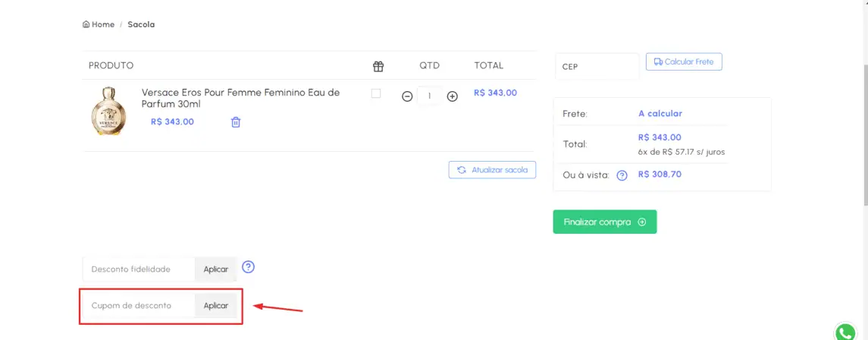This screenshot has width=868, height=340.
Task: Open Versace Eros Pour Femme product title
Action: (241, 98)
